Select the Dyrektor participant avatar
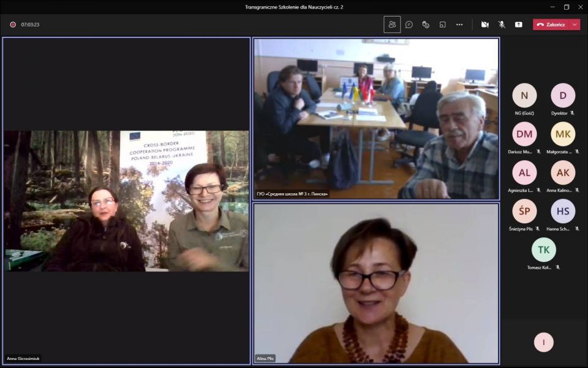 coord(563,96)
